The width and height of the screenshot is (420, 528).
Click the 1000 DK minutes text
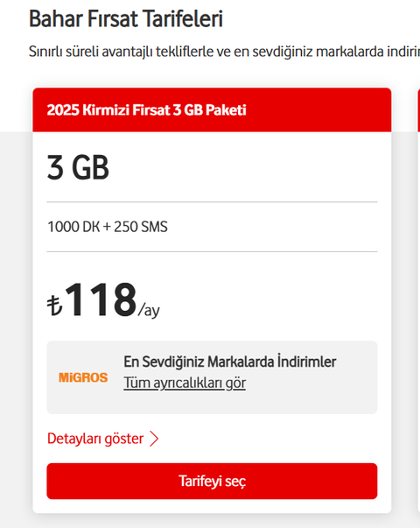click(73, 227)
